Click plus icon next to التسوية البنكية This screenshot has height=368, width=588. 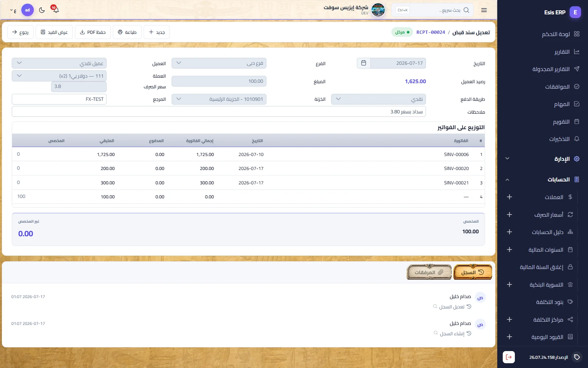click(x=509, y=284)
